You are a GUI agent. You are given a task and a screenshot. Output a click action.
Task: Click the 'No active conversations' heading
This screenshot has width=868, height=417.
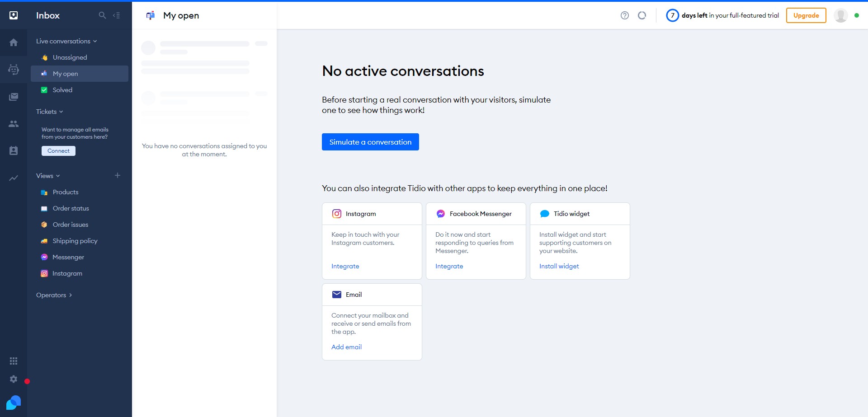(x=403, y=71)
